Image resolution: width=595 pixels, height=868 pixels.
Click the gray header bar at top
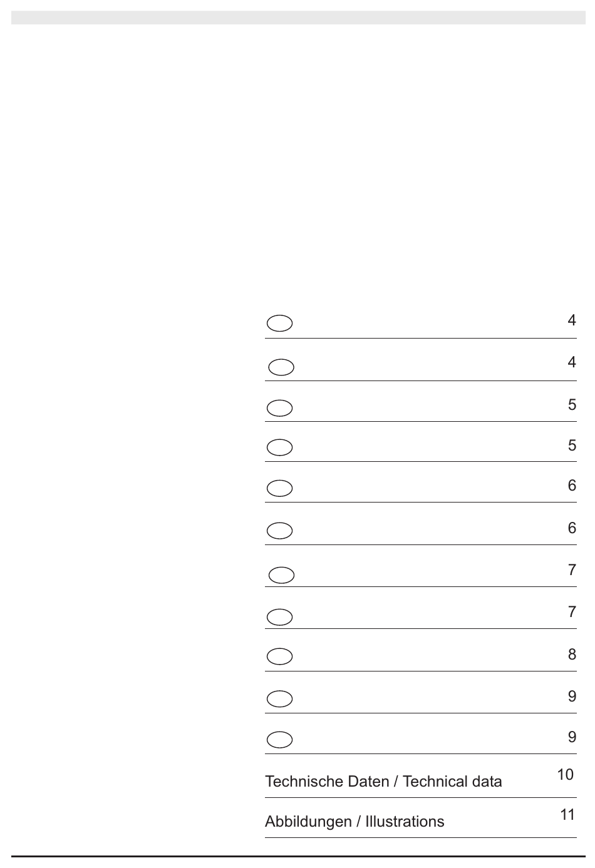click(298, 18)
